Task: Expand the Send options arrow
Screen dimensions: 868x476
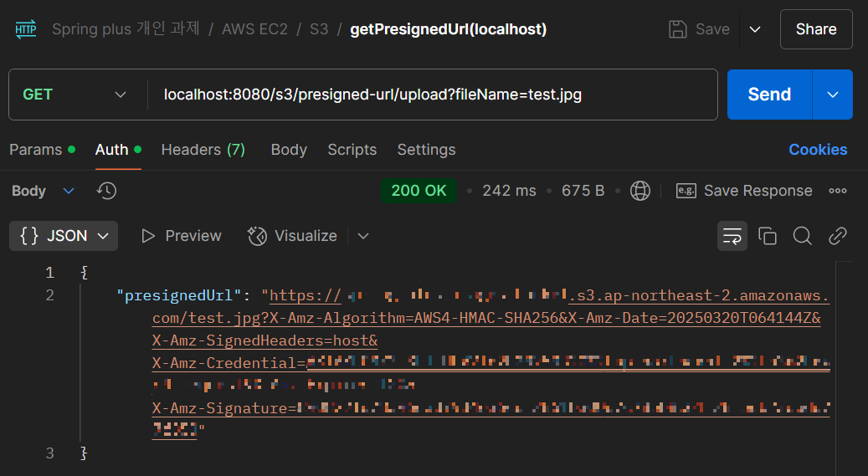Action: click(x=833, y=95)
